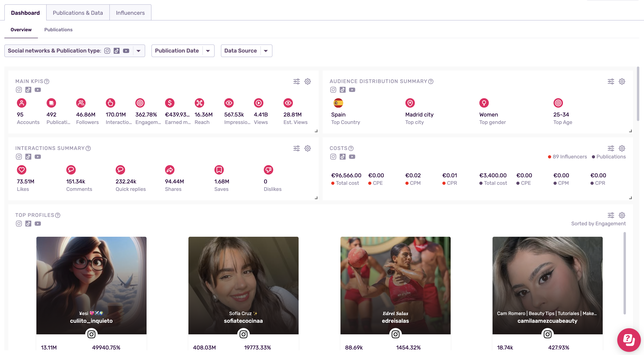
Task: Toggle the Instagram filter in Social networks bar
Action: click(x=107, y=51)
